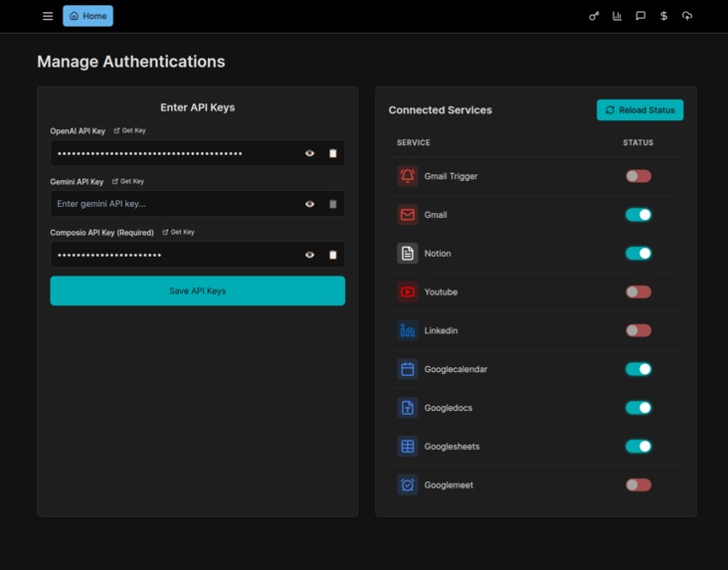Viewport: 728px width, 570px height.
Task: Focus the OpenAI API Key field
Action: (x=197, y=153)
